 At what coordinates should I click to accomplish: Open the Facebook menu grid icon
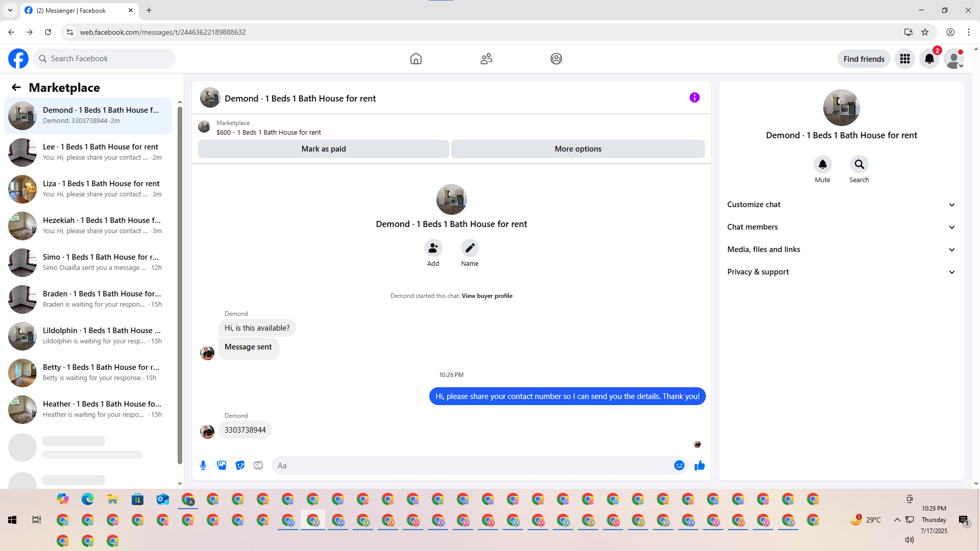905,59
